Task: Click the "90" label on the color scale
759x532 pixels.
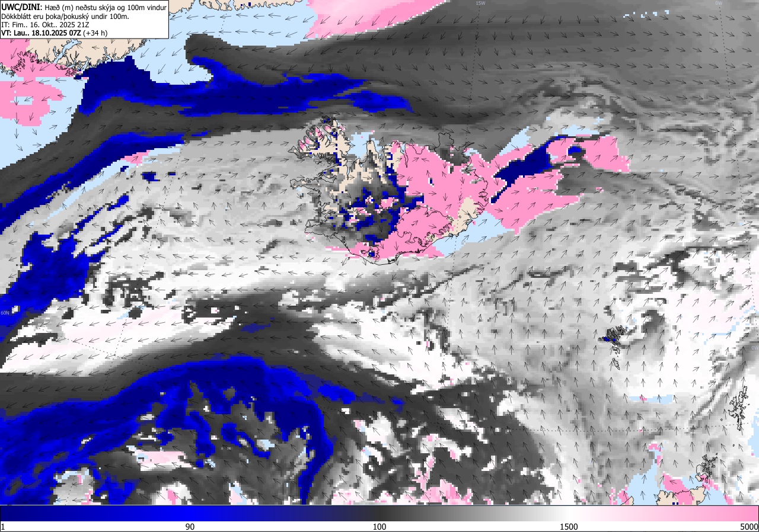Action: pos(190,527)
